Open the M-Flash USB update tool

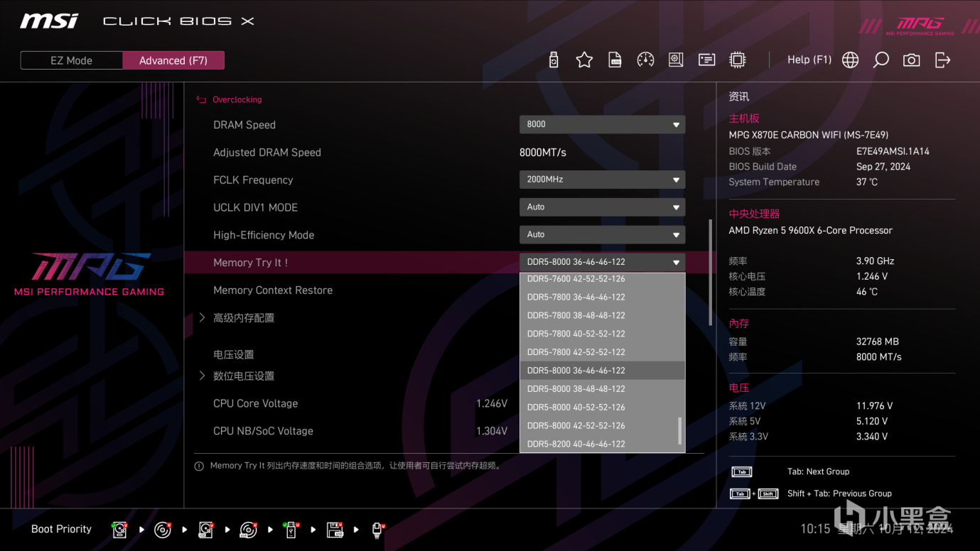[554, 60]
